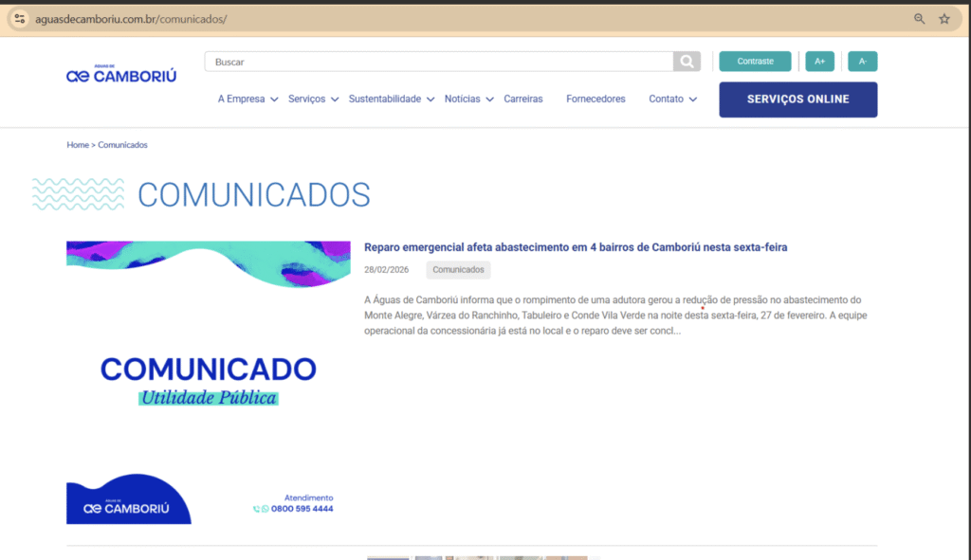Screen dimensions: 971x560
Task: Click phone number 0800 595 4444
Action: coord(302,509)
